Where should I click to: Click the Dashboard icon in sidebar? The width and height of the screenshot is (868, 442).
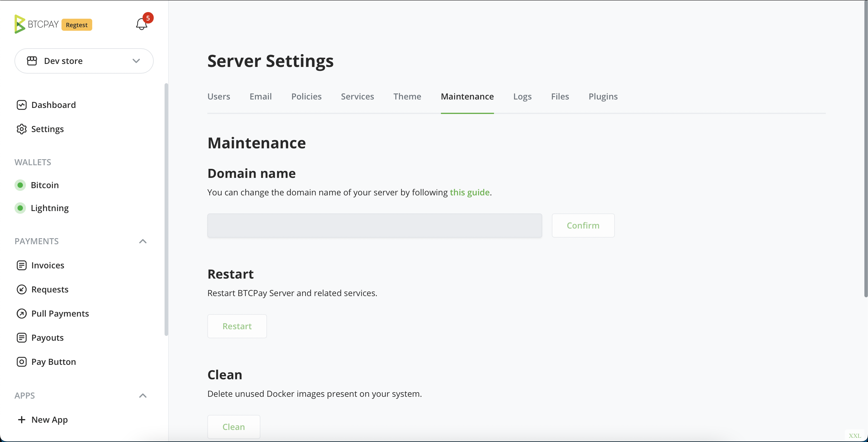pos(21,105)
